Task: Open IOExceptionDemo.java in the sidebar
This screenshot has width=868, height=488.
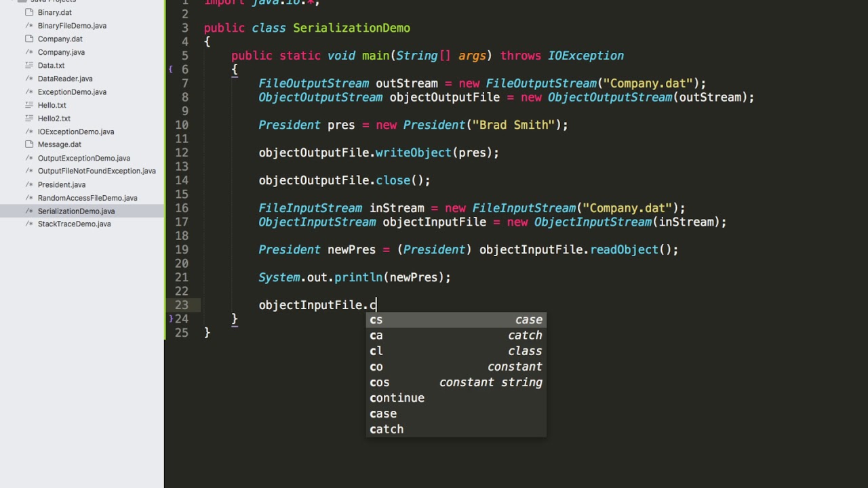Action: pos(76,131)
